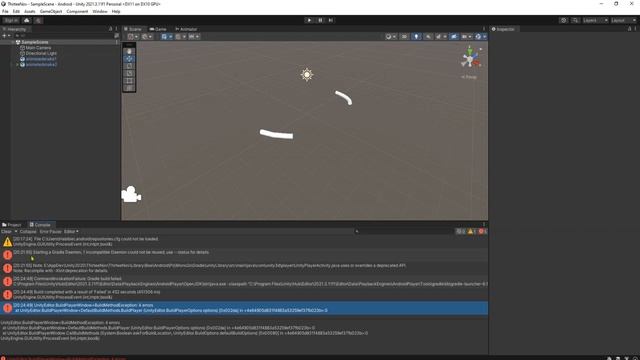Select Directional Light in Hierarchy
Image resolution: width=640 pixels, height=360 pixels.
(x=41, y=53)
